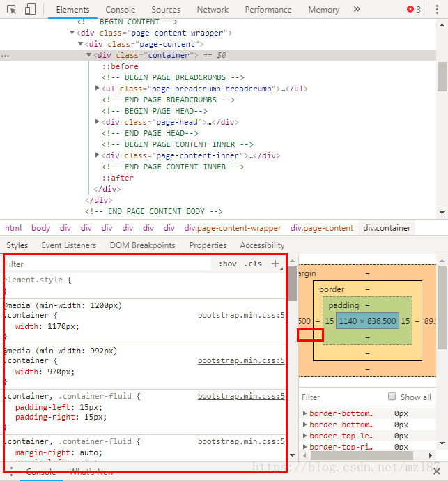Select the Accessibility subpanel tab
Viewport: 448px width, 481px height.
[x=262, y=245]
